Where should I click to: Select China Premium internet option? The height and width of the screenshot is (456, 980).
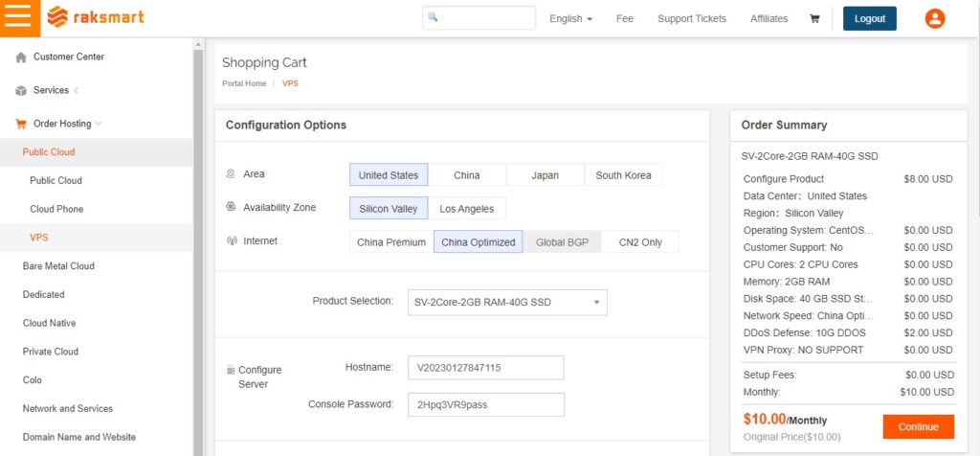[391, 242]
